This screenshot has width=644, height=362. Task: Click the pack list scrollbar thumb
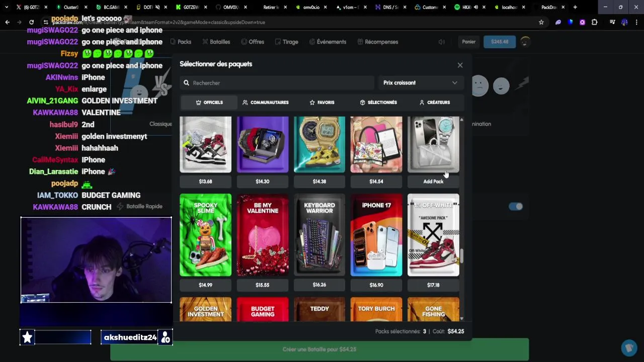(461, 256)
